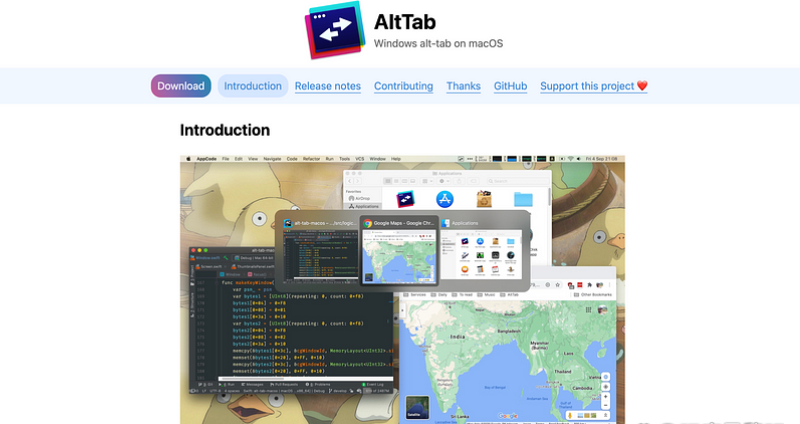
Task: Select icon view in the Finder toolbar
Action: 388,181
